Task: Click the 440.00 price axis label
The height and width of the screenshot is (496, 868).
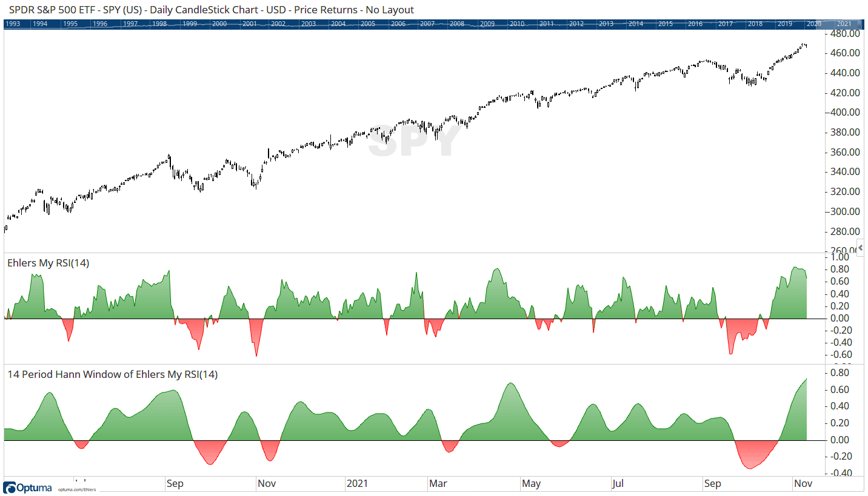Action: pos(844,73)
